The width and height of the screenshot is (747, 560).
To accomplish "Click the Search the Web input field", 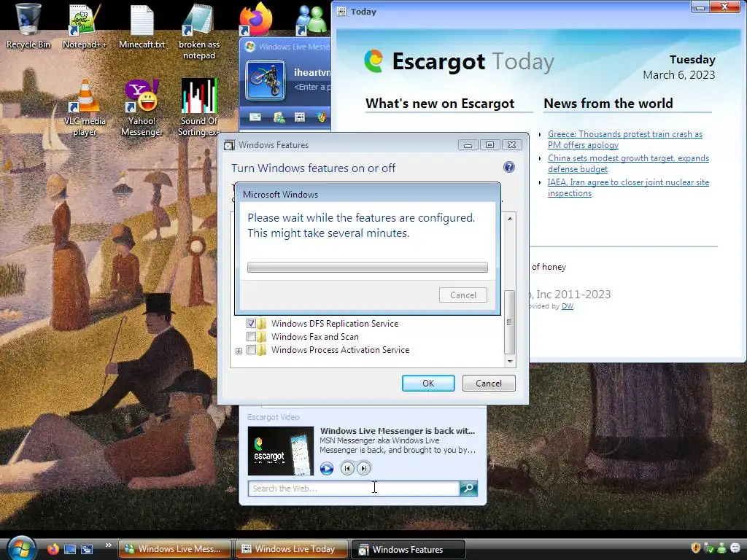I will coord(354,489).
